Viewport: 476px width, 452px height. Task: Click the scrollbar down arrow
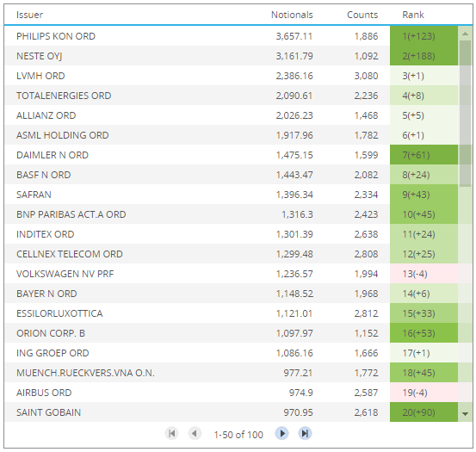[465, 413]
